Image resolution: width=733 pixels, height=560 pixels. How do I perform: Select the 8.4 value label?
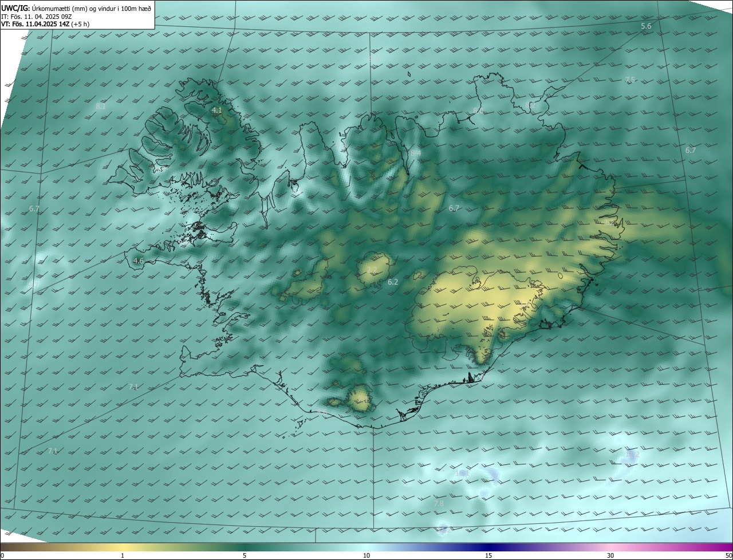click(416, 153)
